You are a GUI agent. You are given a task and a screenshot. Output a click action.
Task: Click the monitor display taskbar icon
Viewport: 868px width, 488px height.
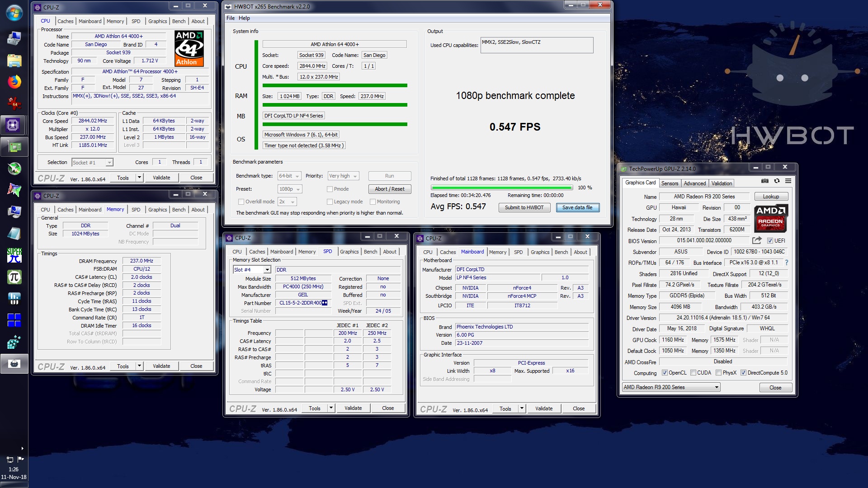[x=14, y=212]
